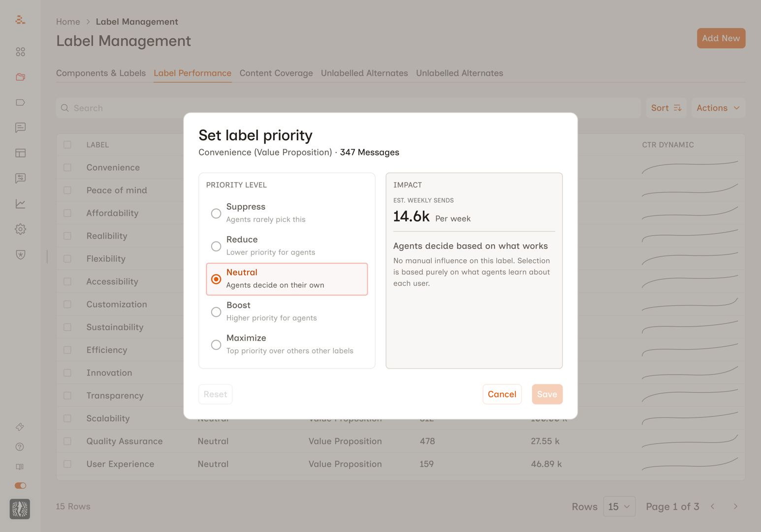Image resolution: width=761 pixels, height=532 pixels.
Task: Open help via question mark icon
Action: coord(20,446)
